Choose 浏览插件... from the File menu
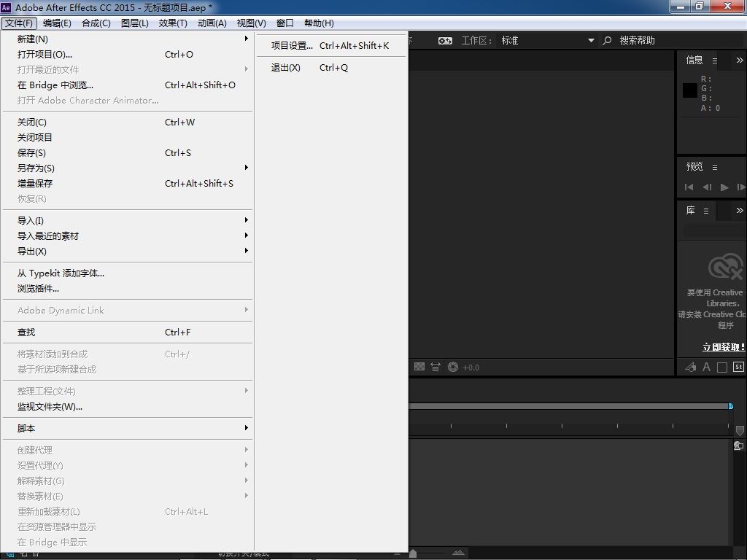 tap(128, 288)
